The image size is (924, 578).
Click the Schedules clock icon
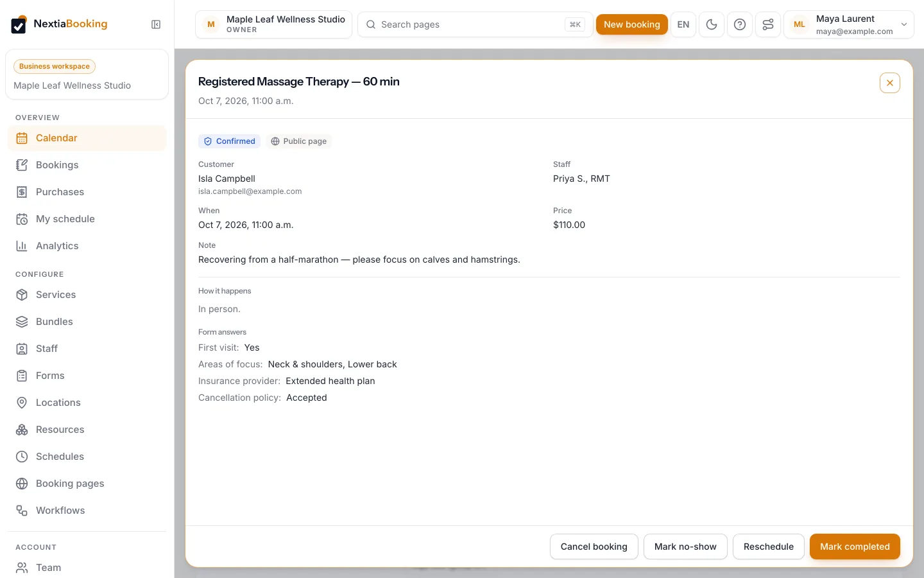coord(22,457)
